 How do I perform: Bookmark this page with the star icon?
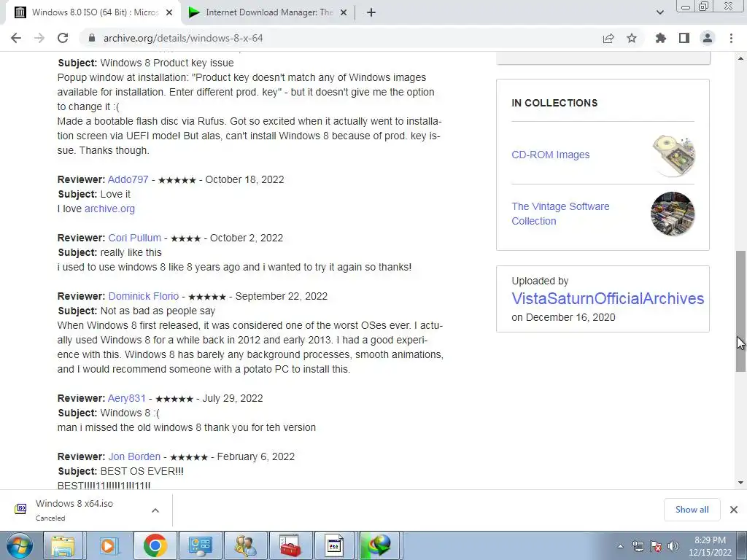coord(632,38)
